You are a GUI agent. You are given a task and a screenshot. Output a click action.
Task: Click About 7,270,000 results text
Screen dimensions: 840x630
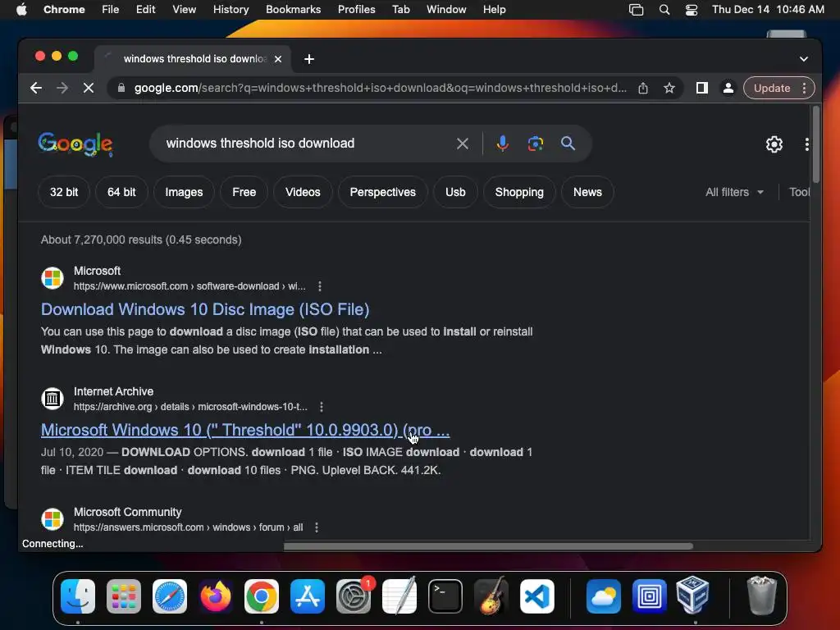(x=141, y=240)
